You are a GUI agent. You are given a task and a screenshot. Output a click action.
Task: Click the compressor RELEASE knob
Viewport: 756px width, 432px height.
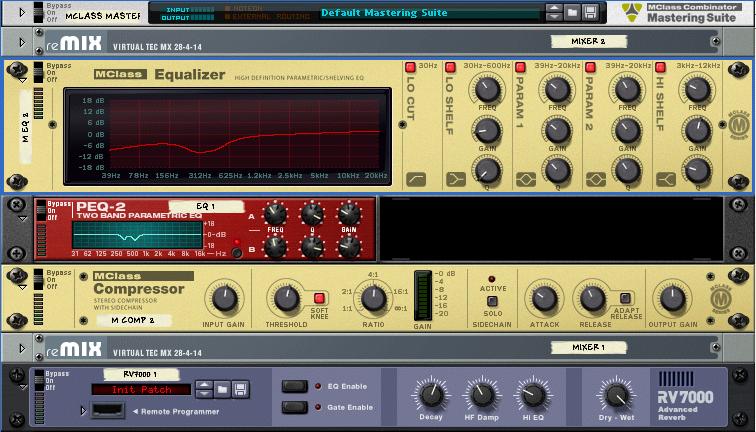point(593,299)
